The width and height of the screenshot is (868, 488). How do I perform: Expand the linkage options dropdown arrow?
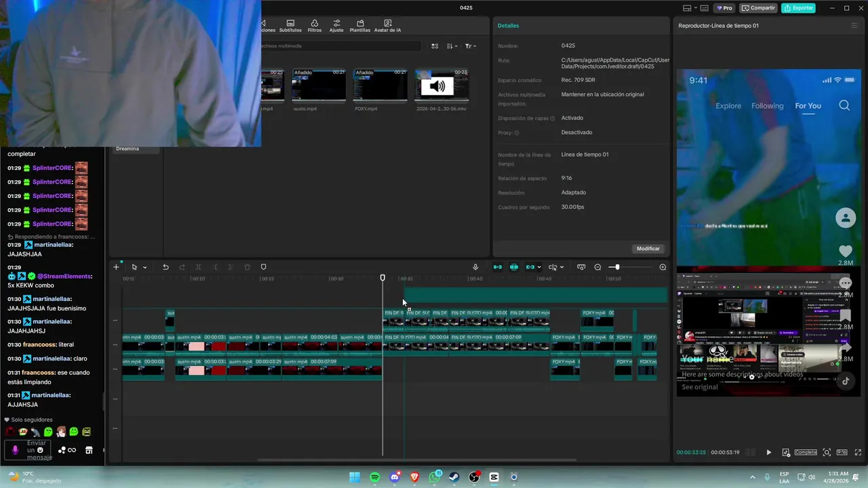[539, 267]
